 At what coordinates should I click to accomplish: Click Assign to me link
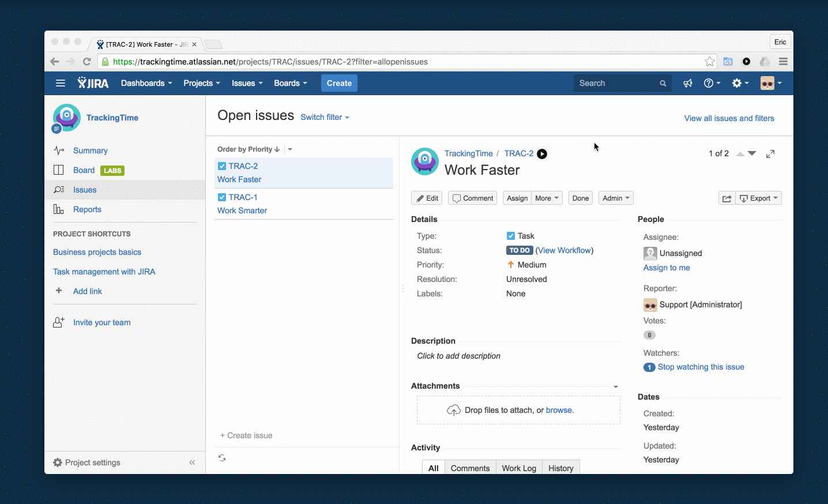coord(667,268)
